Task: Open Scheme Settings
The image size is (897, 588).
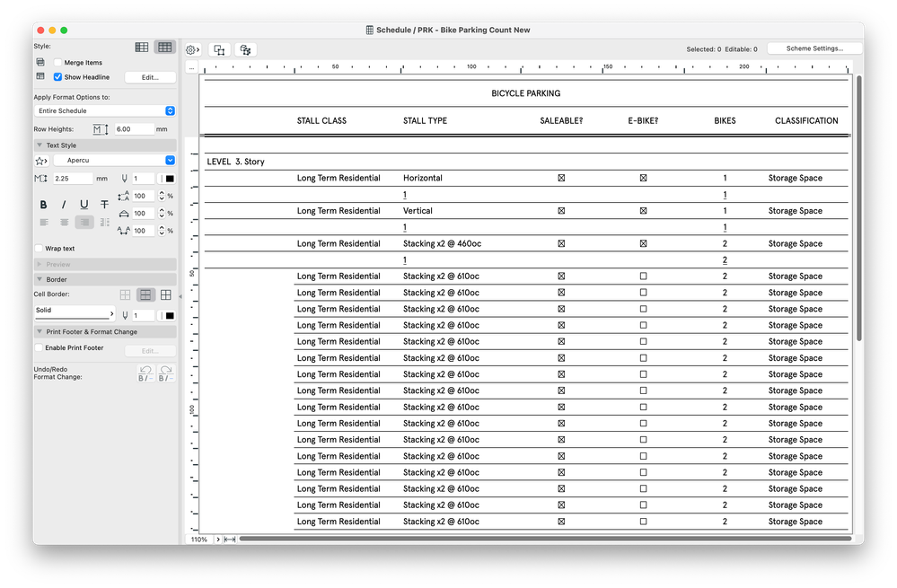Action: pyautogui.click(x=814, y=48)
